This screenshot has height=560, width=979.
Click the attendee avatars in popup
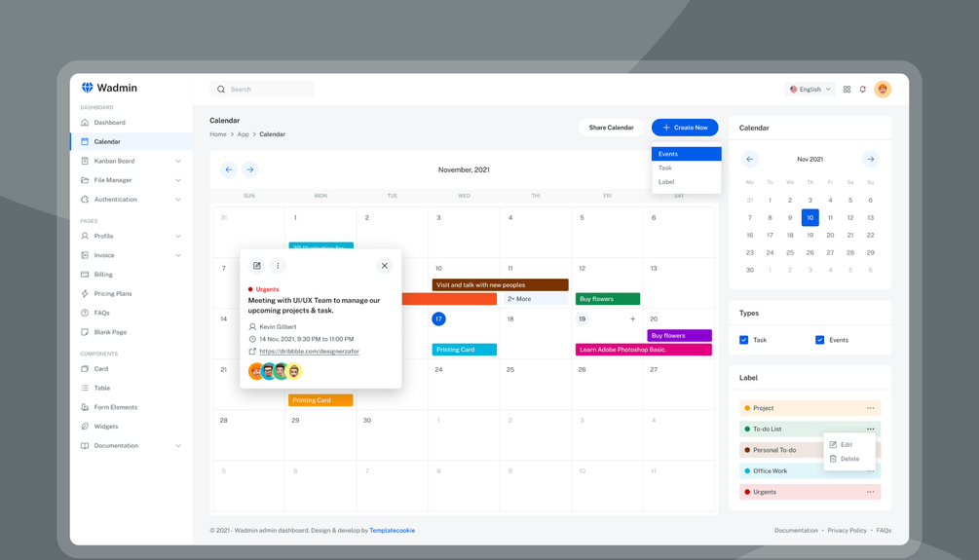pyautogui.click(x=276, y=371)
